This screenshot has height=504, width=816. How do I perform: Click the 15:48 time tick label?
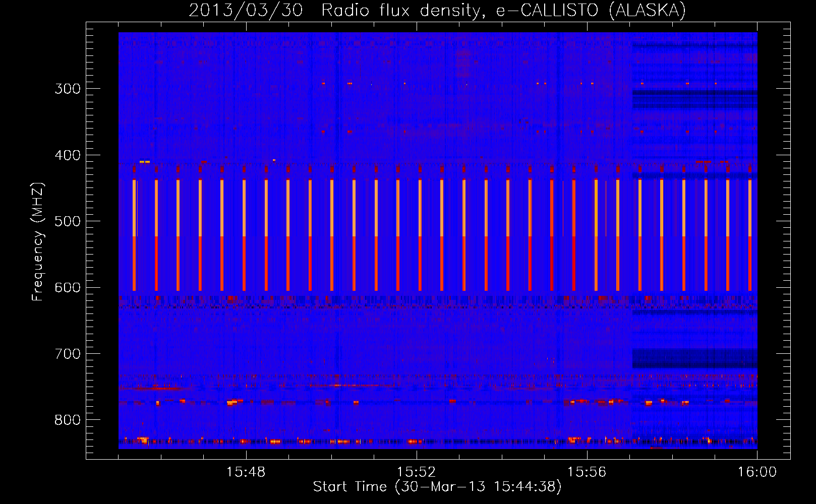click(246, 472)
